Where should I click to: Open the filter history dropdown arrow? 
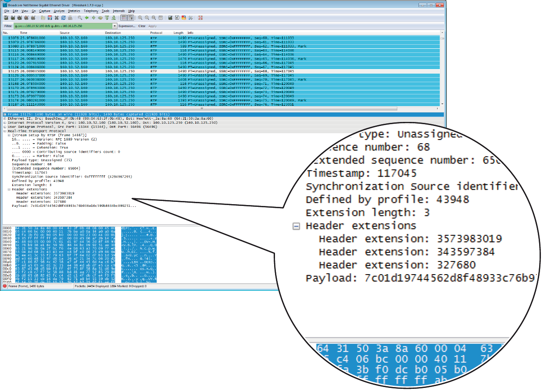coord(114,26)
